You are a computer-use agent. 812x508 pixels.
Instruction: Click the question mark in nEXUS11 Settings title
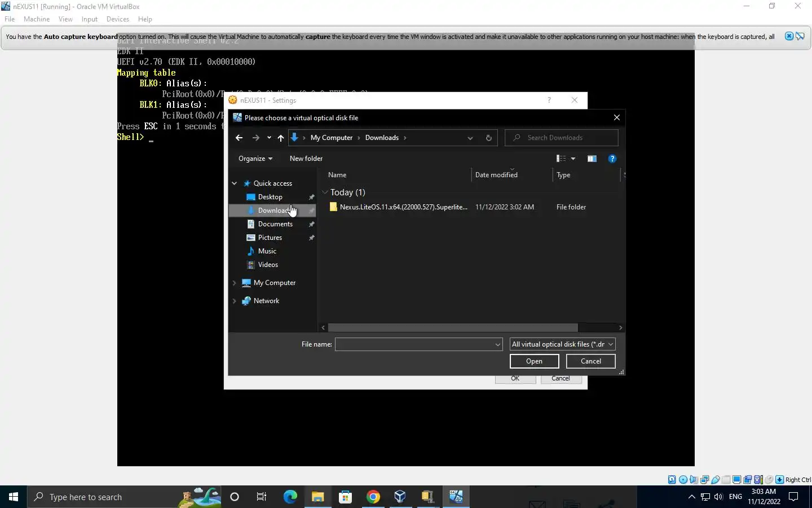click(549, 100)
